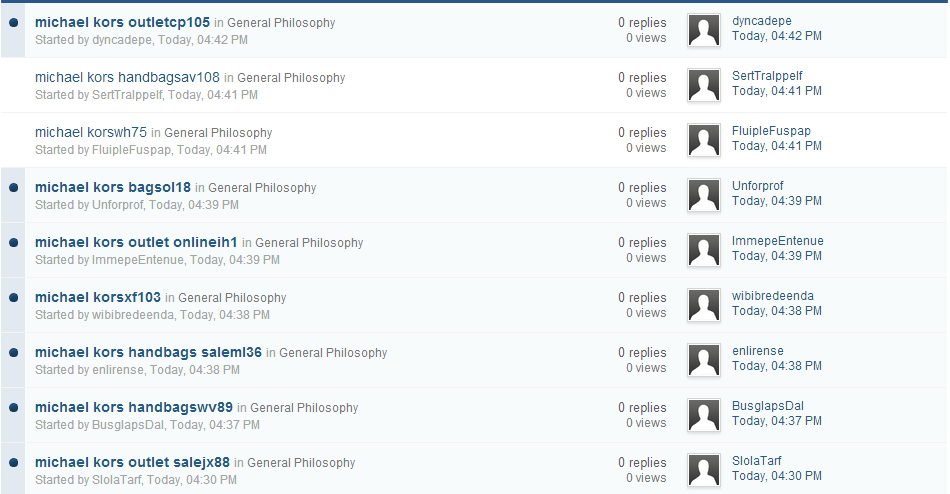Click unread dot for michael kors outlet salejx88
The height and width of the screenshot is (494, 950).
13,462
